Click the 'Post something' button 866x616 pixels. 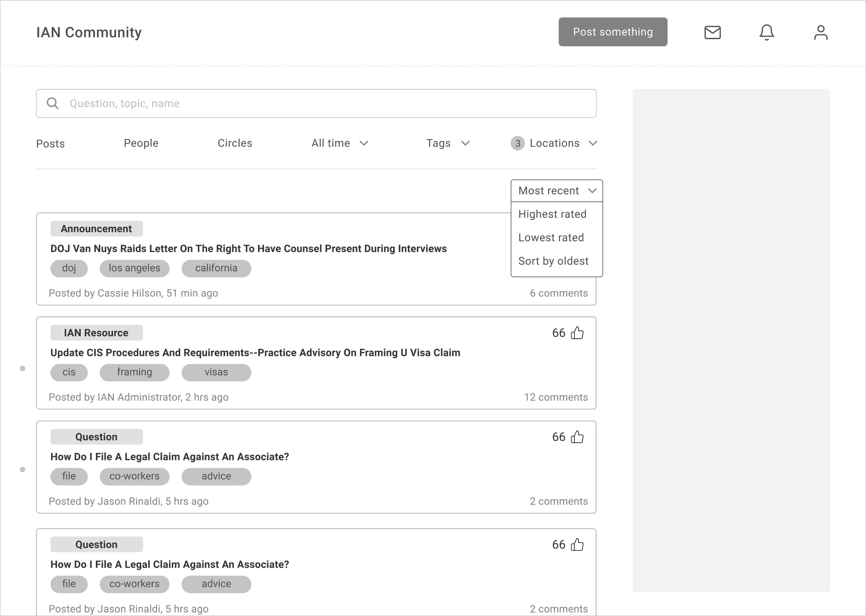pyautogui.click(x=613, y=32)
